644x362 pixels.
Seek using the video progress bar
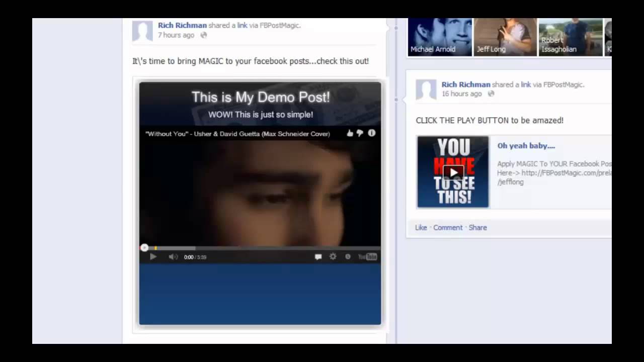(x=260, y=248)
